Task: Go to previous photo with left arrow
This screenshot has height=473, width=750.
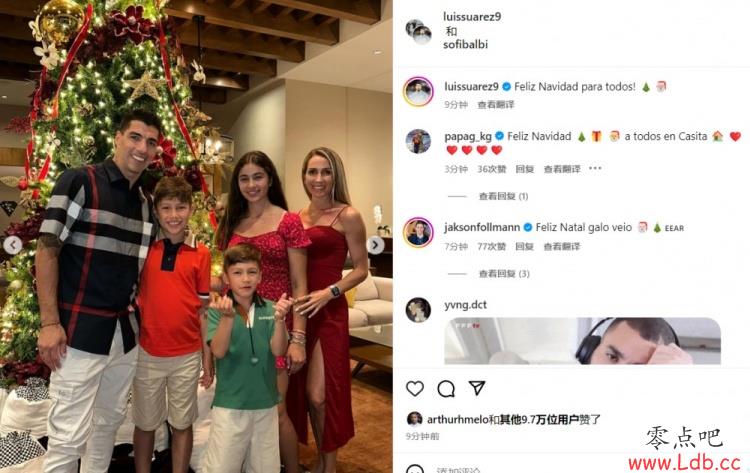Action: [13, 245]
